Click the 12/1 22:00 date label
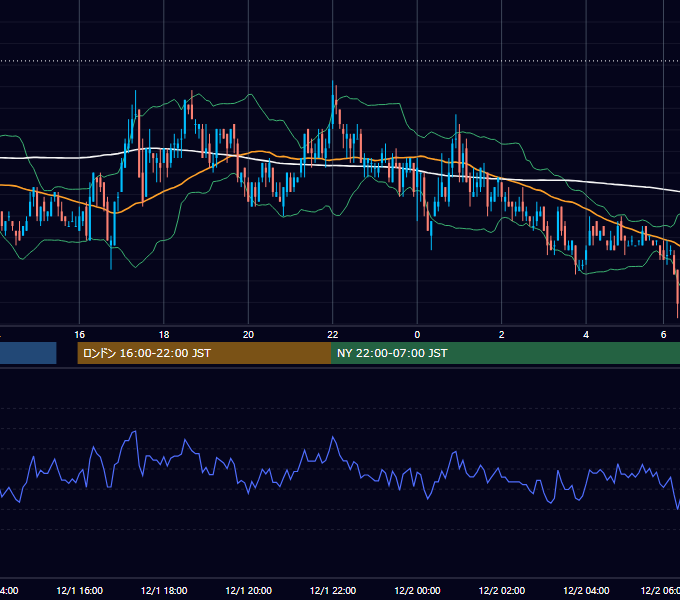Screen dimensions: 680x600 [x=333, y=590]
